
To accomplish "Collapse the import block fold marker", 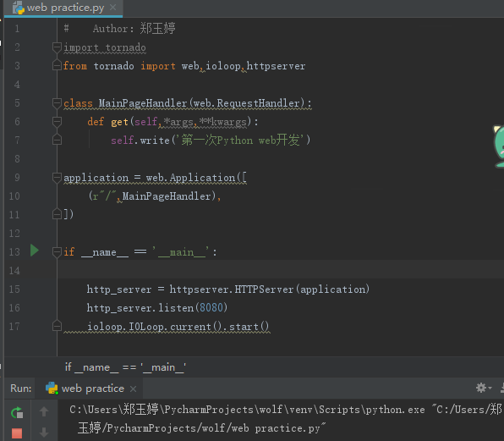I will coord(57,47).
